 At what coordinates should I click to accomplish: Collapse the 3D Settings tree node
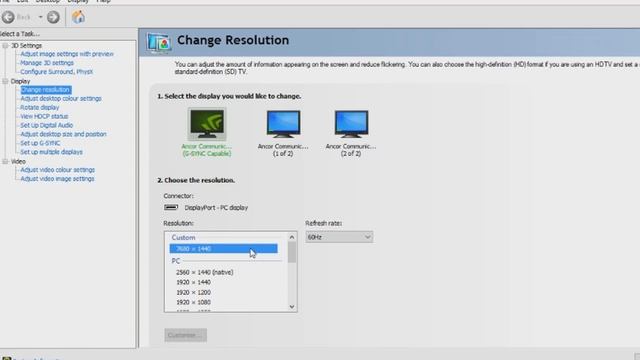click(x=5, y=46)
